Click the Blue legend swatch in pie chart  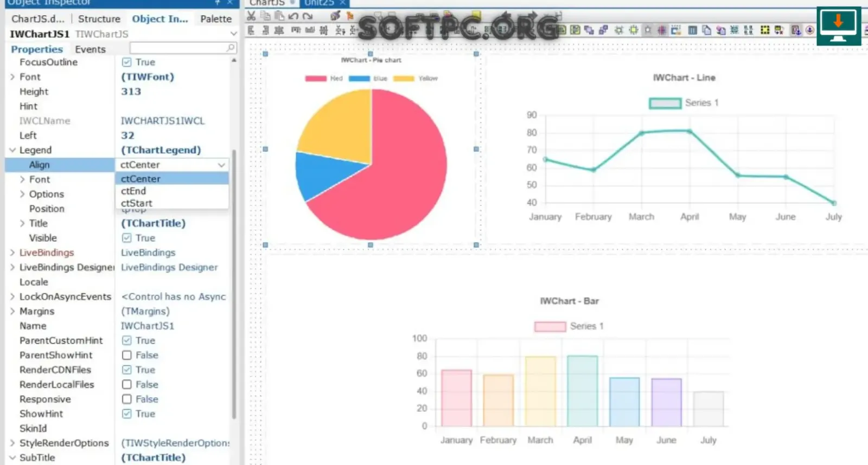pyautogui.click(x=359, y=79)
